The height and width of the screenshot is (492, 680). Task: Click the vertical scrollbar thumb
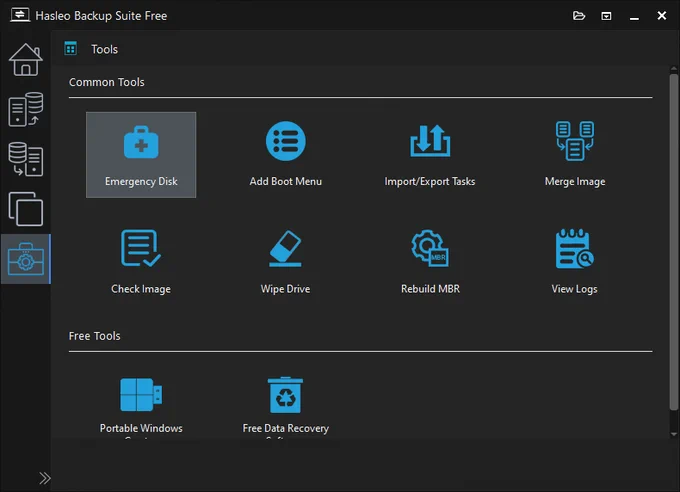coord(673,242)
